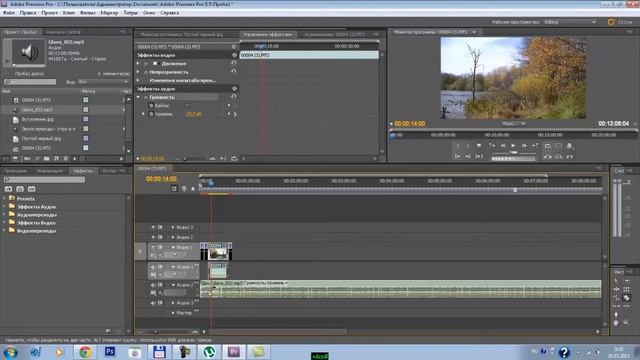Open Google Chrome from the taskbar
This screenshot has height=360, width=640.
coord(85,352)
